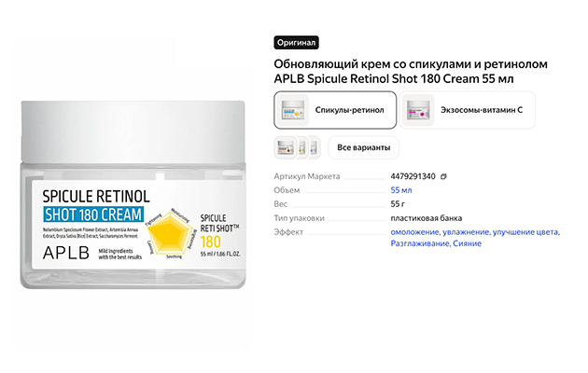
Task: Select the Спикулы-ретинол variant
Action: [335, 110]
